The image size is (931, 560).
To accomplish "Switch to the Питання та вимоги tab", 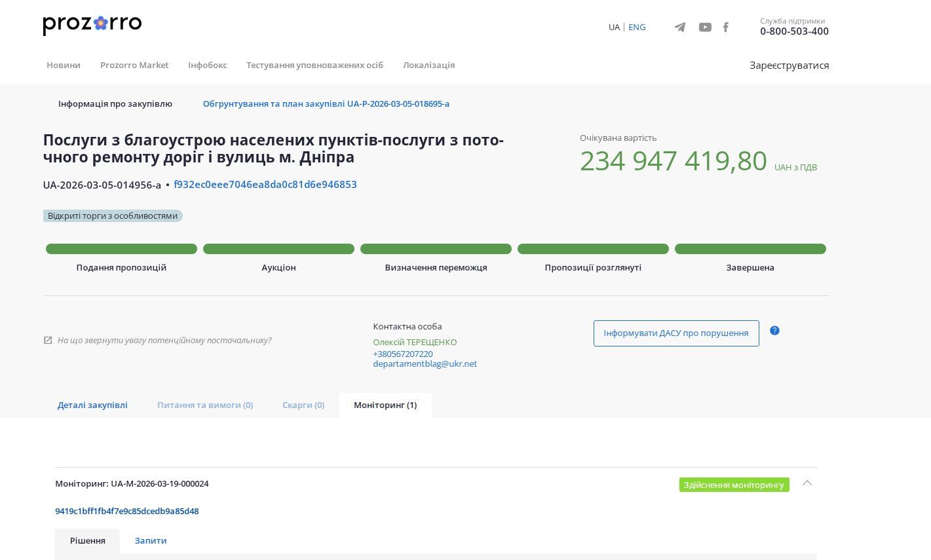I will click(205, 405).
